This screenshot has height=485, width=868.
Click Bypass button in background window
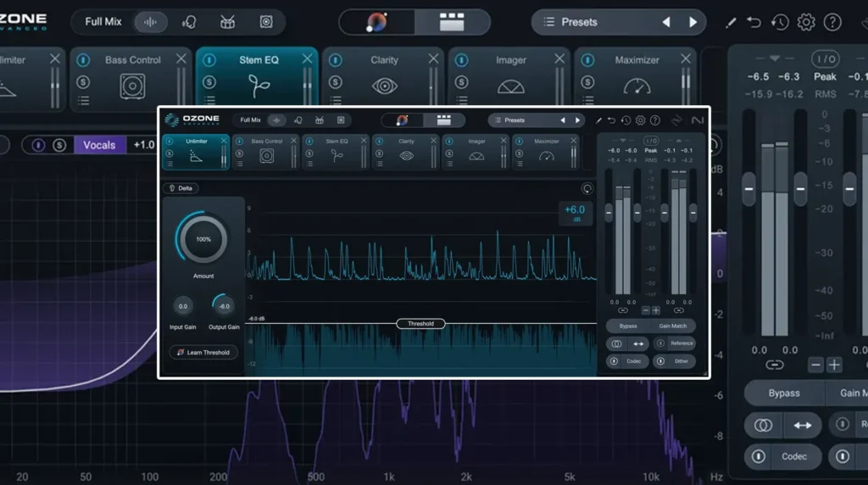coord(784,393)
